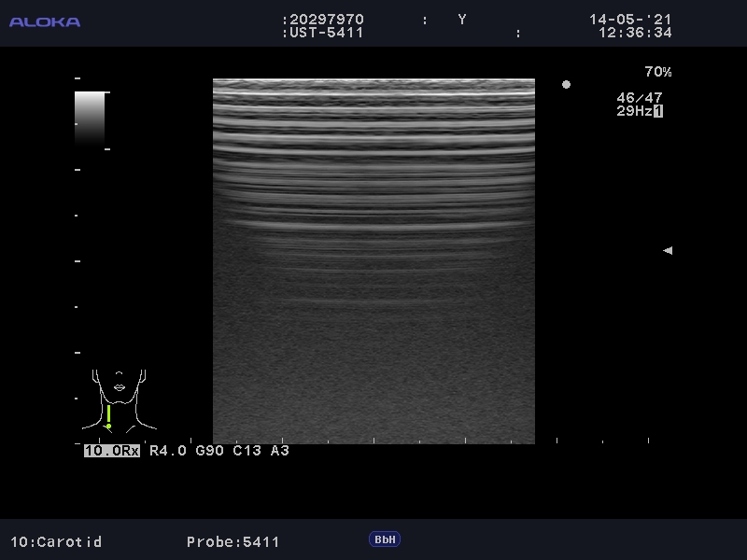The image size is (747, 560).
Task: Click the ALOKA logo in the header
Action: 45,21
